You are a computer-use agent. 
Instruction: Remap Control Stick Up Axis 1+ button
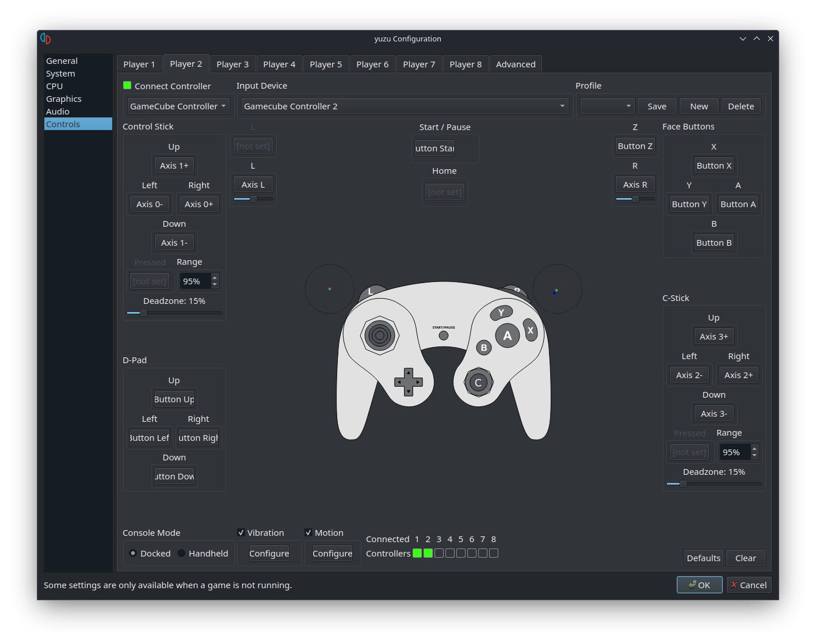(x=174, y=165)
